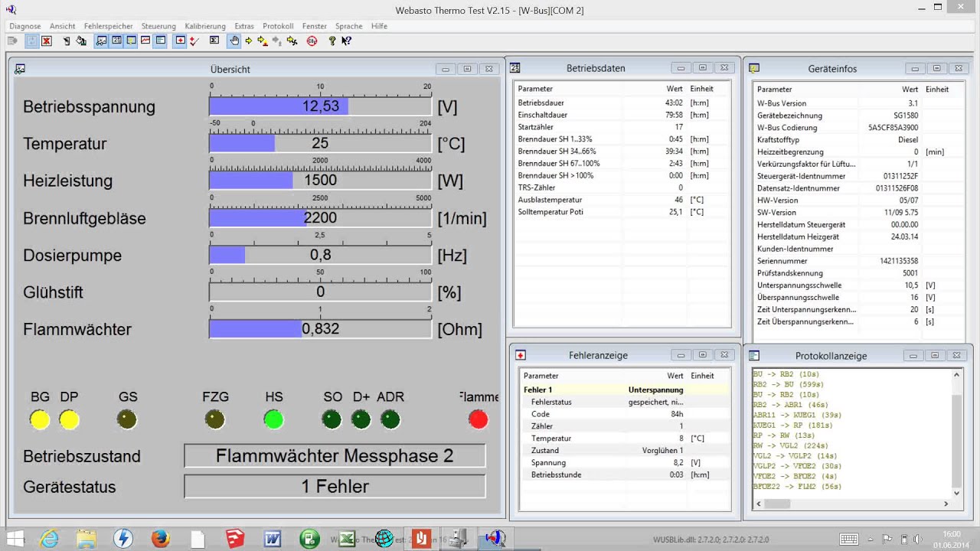Select the Fehler 1 Unterspannung row

[625, 390]
